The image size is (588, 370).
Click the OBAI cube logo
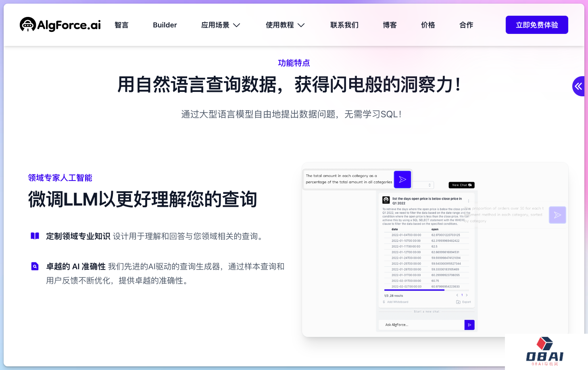point(544,343)
